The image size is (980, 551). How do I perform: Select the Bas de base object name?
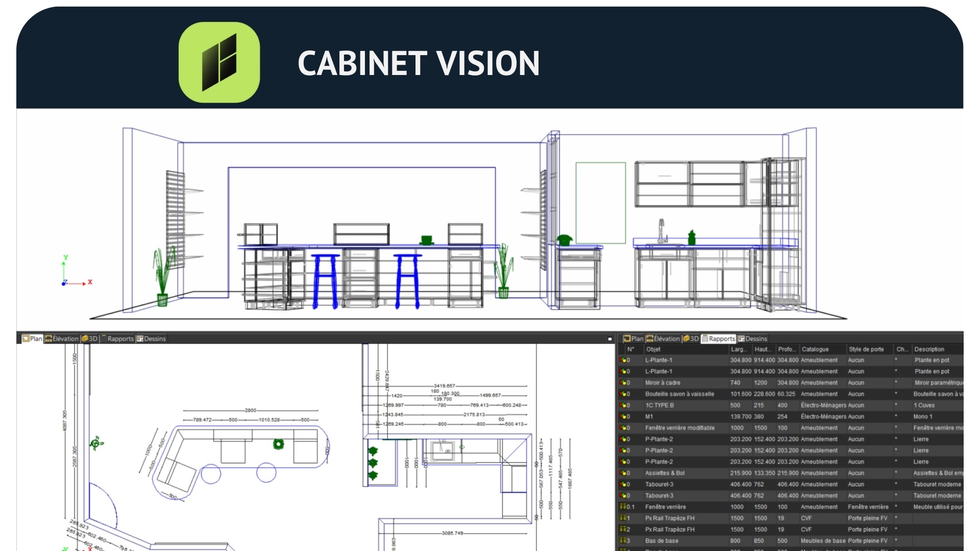tap(661, 541)
